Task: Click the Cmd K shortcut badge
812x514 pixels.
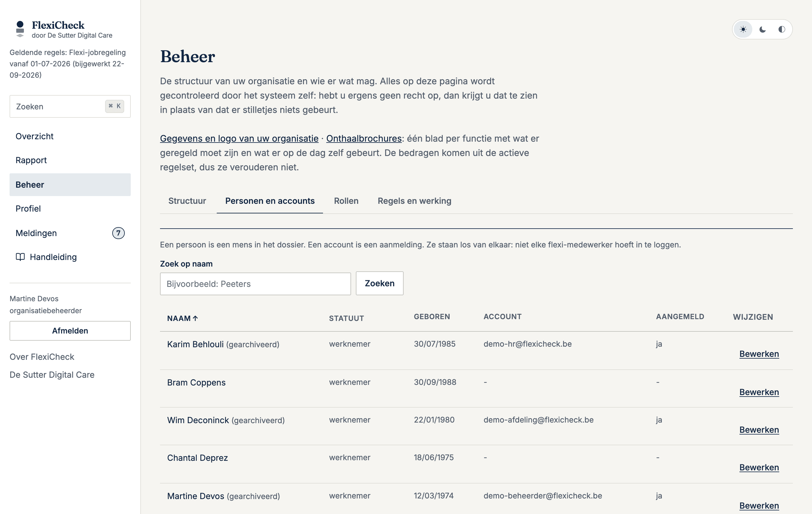Action: pyautogui.click(x=115, y=106)
